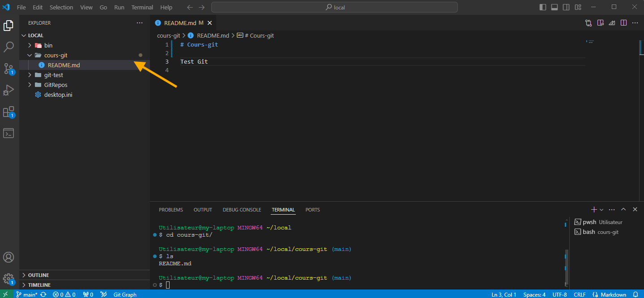Switch to the OUTPUT tab
The height and width of the screenshot is (298, 644).
point(203,209)
